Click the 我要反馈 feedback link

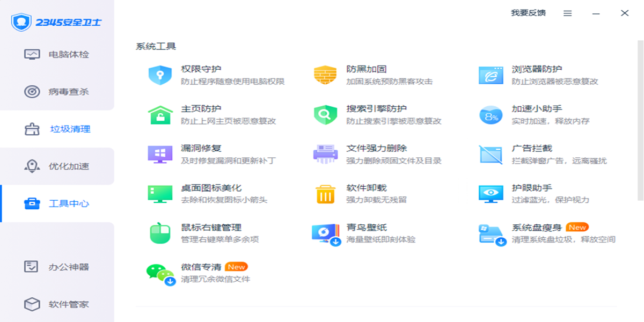pyautogui.click(x=528, y=13)
